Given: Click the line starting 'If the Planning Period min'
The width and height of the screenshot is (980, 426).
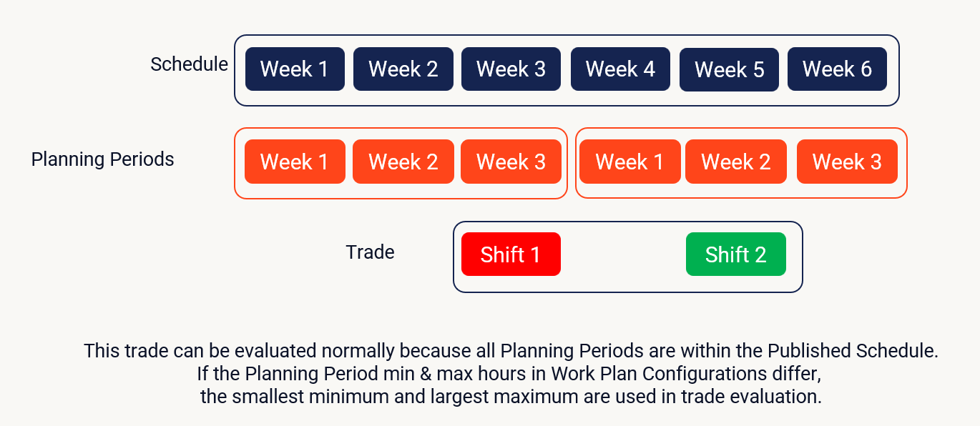Looking at the screenshot, I should click(511, 374).
